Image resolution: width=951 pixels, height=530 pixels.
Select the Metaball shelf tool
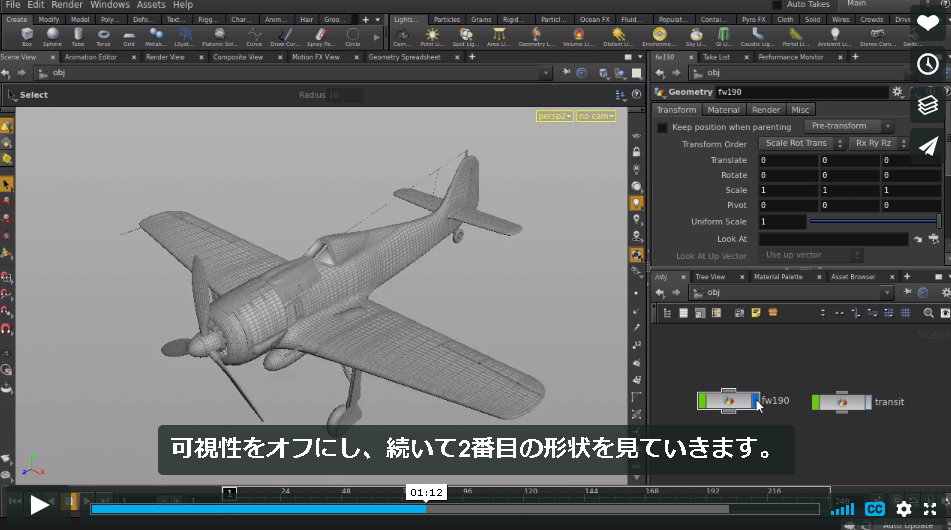tap(156, 36)
